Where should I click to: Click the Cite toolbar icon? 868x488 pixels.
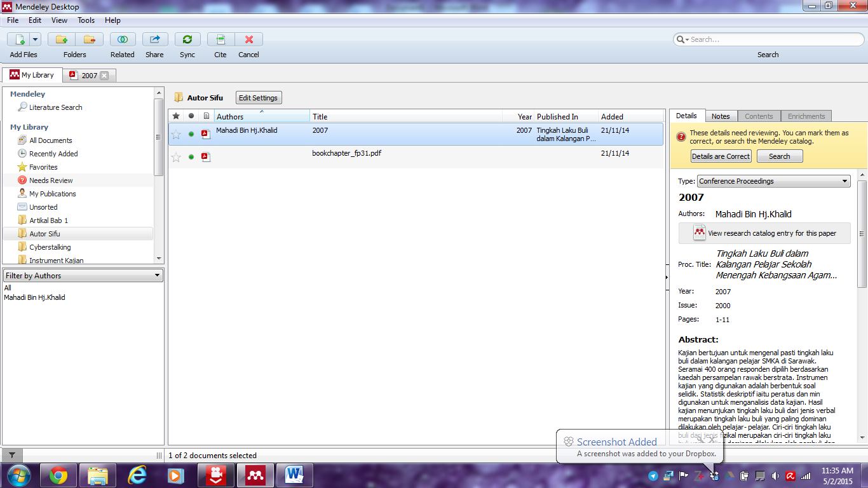(220, 39)
